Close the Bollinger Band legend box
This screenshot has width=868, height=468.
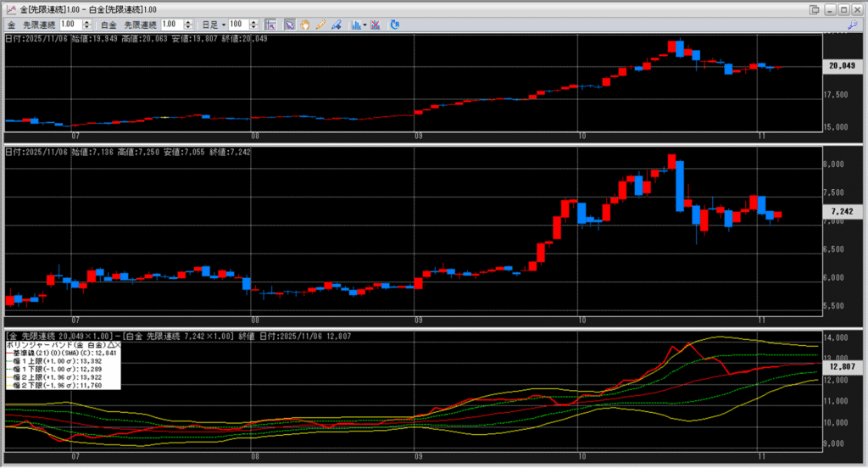(x=118, y=346)
